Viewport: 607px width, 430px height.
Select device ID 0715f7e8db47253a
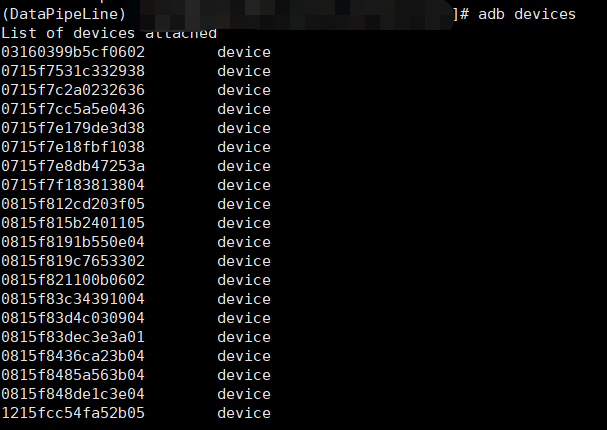[x=73, y=166]
